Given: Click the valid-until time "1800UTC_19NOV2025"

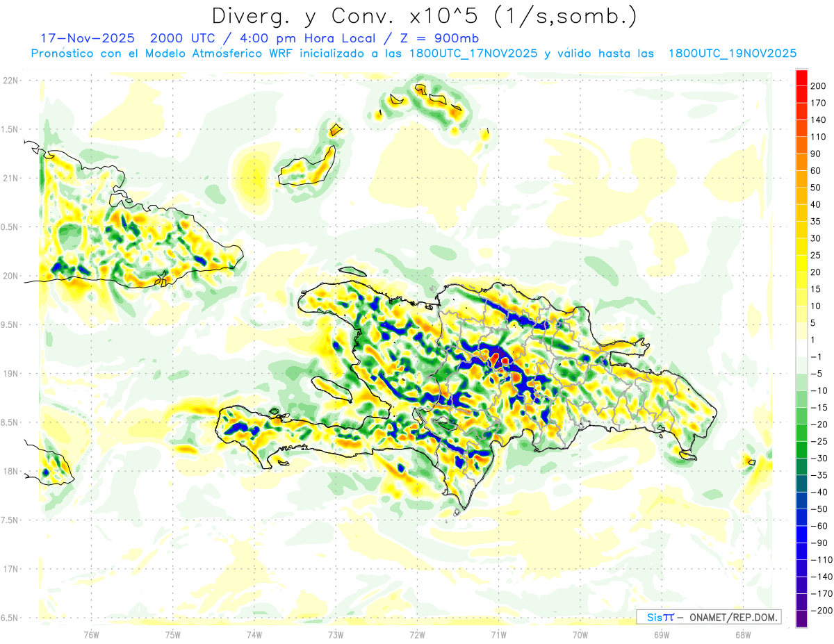Looking at the screenshot, I should pyautogui.click(x=733, y=53).
